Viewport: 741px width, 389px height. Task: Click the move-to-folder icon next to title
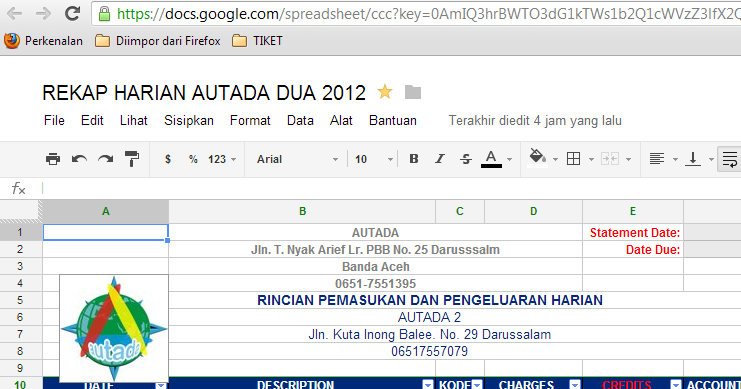click(413, 92)
